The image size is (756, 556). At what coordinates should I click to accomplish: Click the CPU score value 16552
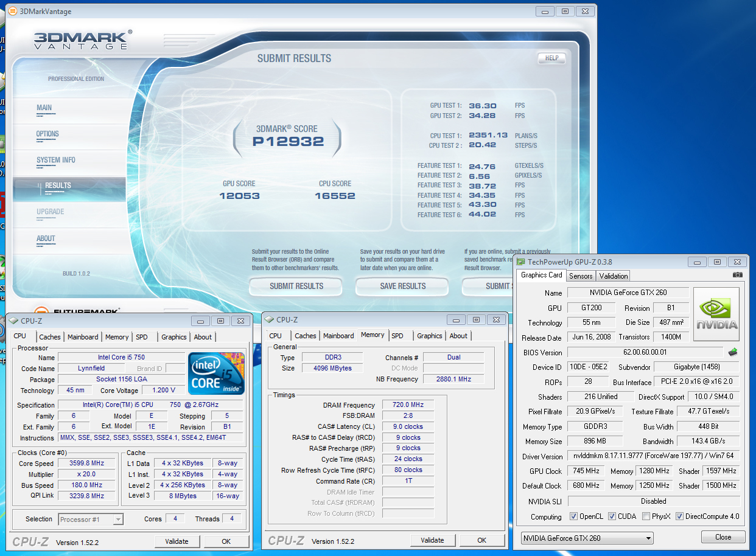coord(335,196)
